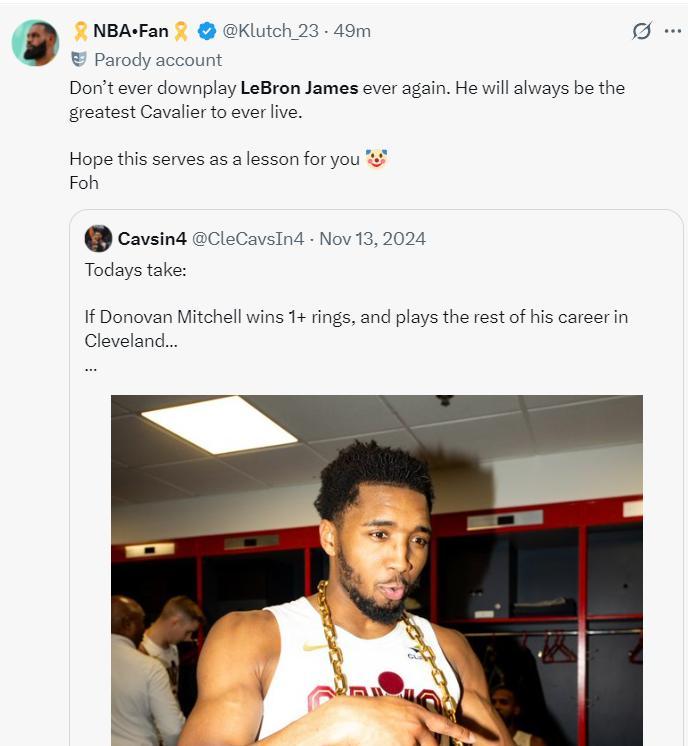Click bold LeBron James text
Image resolution: width=688 pixels, height=746 pixels.
(x=299, y=88)
